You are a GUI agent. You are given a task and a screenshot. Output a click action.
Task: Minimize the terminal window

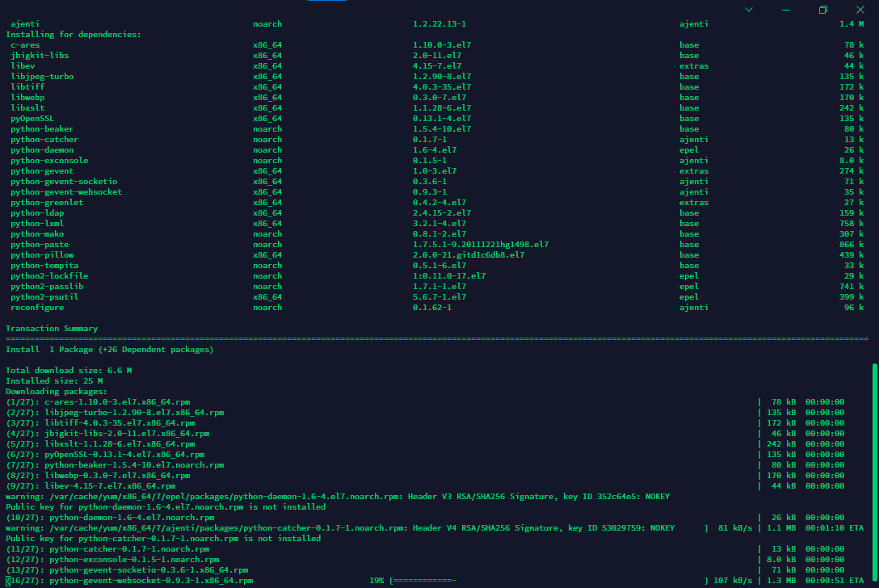786,10
